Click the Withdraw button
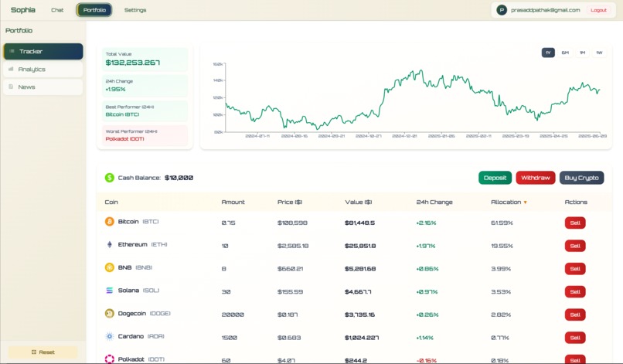Screen dimensions: 623x364 point(535,178)
